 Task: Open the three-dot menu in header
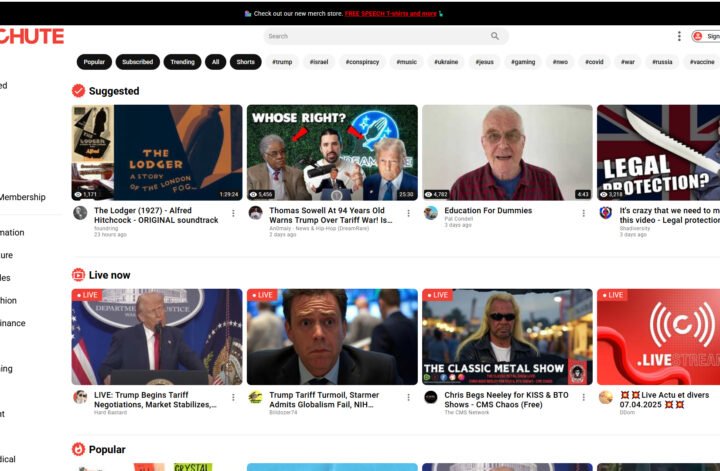tap(679, 36)
